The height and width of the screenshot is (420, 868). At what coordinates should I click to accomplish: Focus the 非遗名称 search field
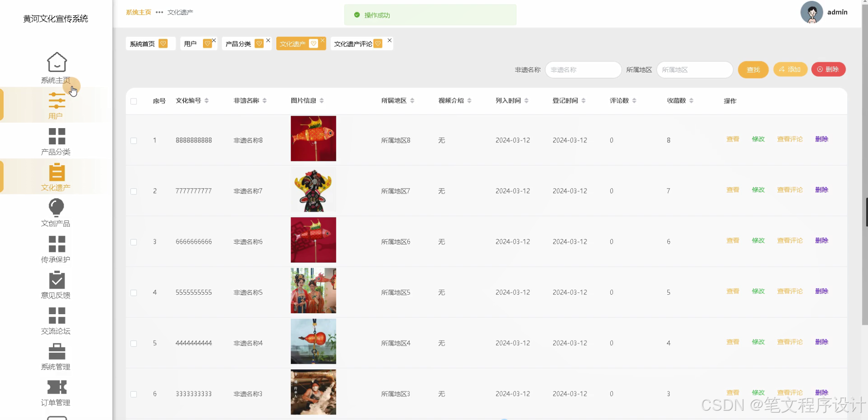[583, 70]
